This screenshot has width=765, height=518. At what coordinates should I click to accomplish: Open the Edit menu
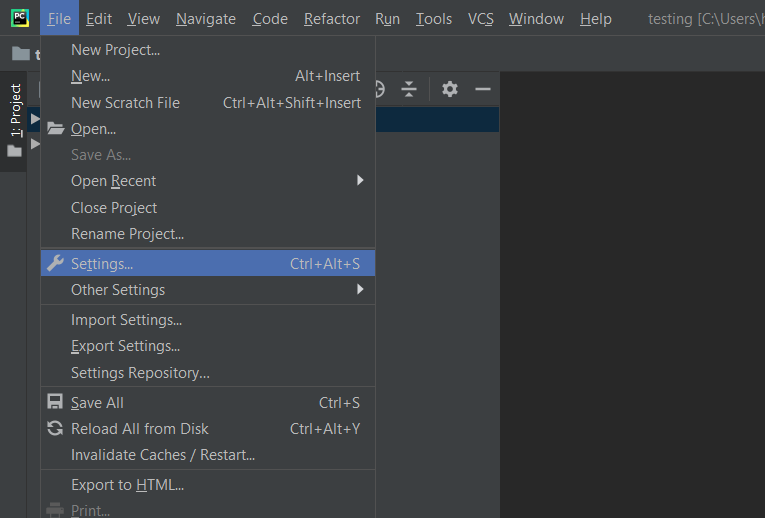click(x=99, y=19)
